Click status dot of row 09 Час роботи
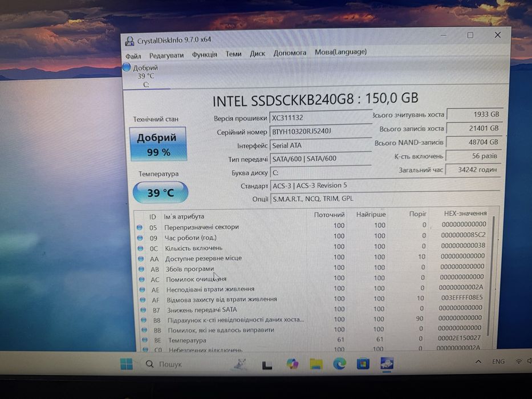The height and width of the screenshot is (399, 532). [140, 238]
